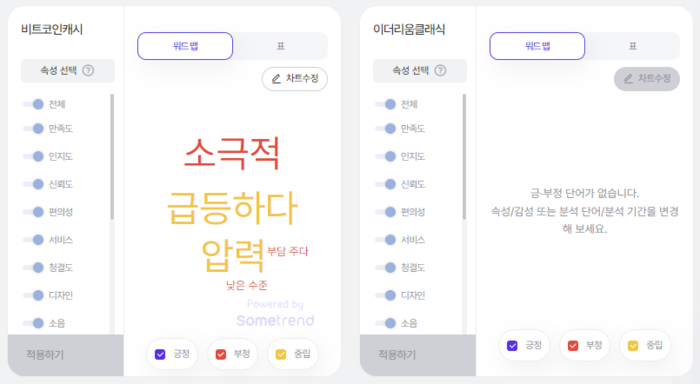The image size is (700, 384).
Task: Click the attribute list scrollbar in 비트코인캐시 panel
Action: coord(112,156)
